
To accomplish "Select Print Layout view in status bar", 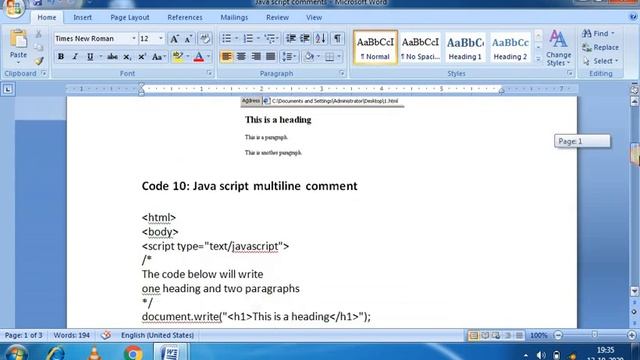I will pyautogui.click(x=473, y=336).
